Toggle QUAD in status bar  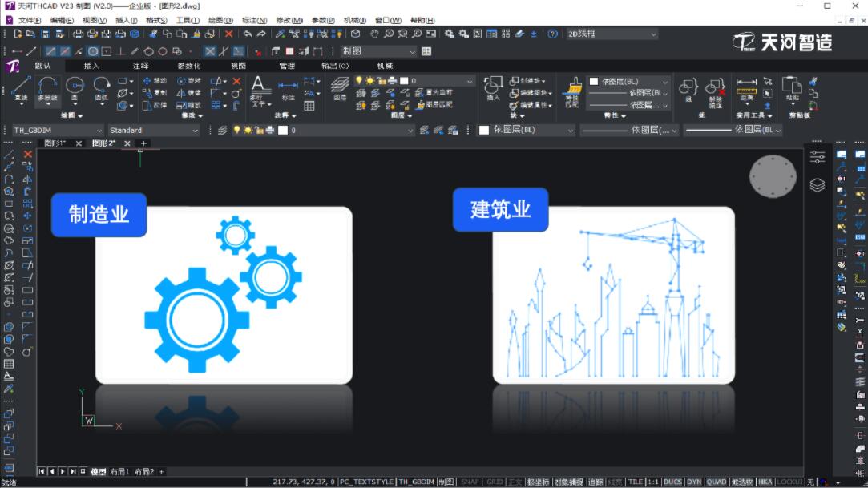pos(717,482)
